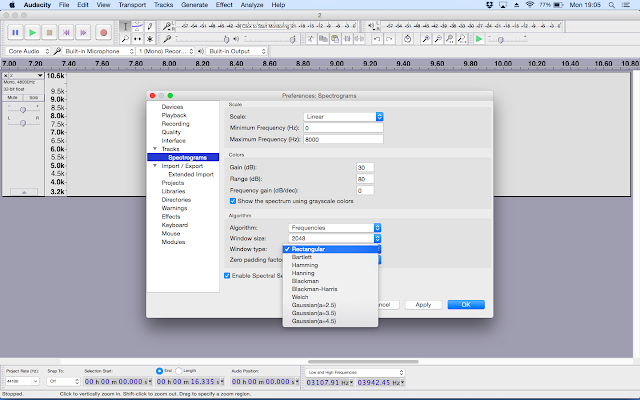640x400 pixels.
Task: Select Devices in the preferences list
Action: (x=172, y=107)
